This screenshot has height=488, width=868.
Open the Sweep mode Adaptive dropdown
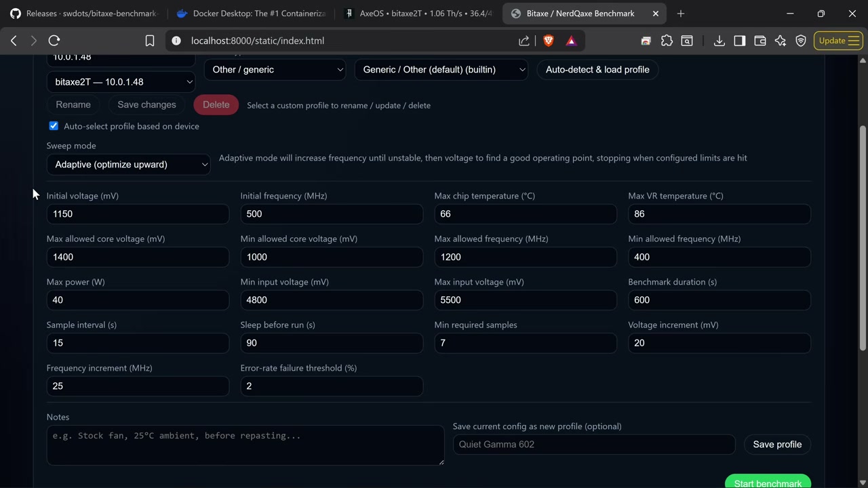[x=129, y=164]
